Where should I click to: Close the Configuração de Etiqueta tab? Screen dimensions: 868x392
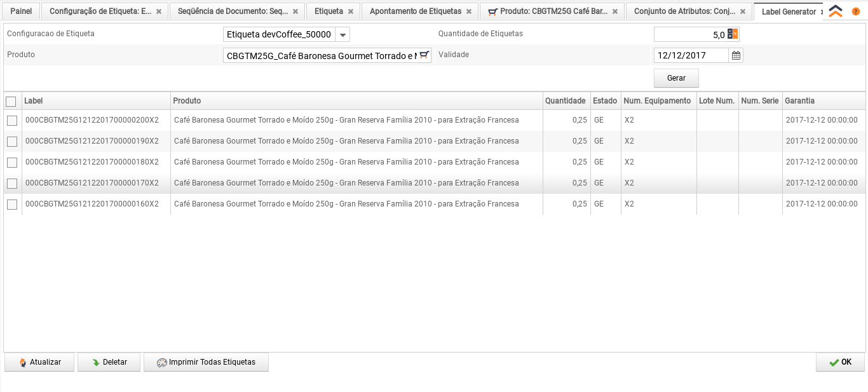point(159,11)
